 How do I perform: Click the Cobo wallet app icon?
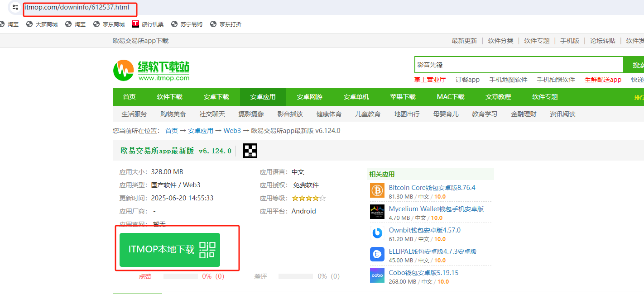pyautogui.click(x=377, y=275)
